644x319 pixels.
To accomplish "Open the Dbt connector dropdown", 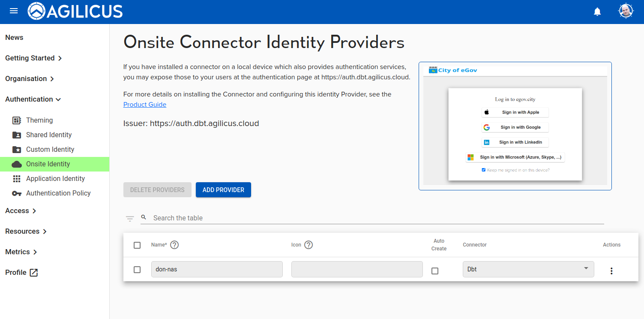I will pyautogui.click(x=528, y=269).
